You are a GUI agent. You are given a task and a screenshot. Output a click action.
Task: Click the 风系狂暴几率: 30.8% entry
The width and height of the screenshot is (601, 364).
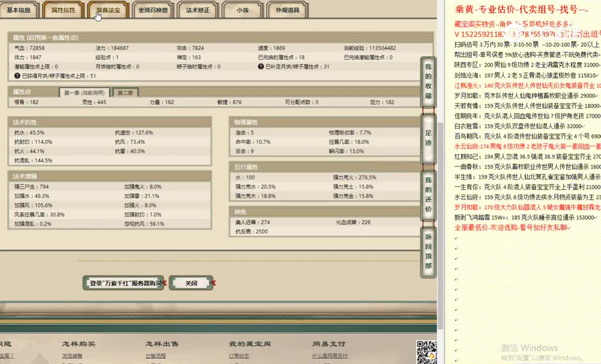pyautogui.click(x=39, y=214)
